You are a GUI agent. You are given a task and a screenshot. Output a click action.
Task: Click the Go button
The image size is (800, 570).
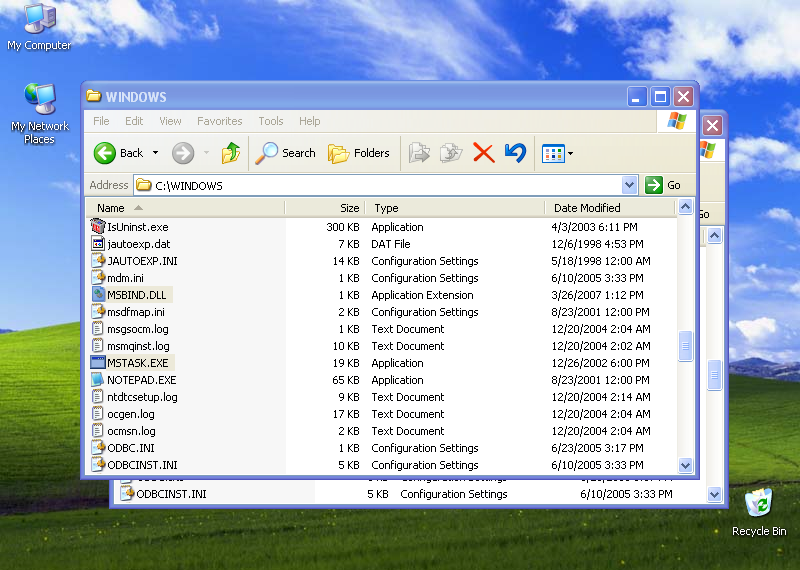pyautogui.click(x=663, y=185)
